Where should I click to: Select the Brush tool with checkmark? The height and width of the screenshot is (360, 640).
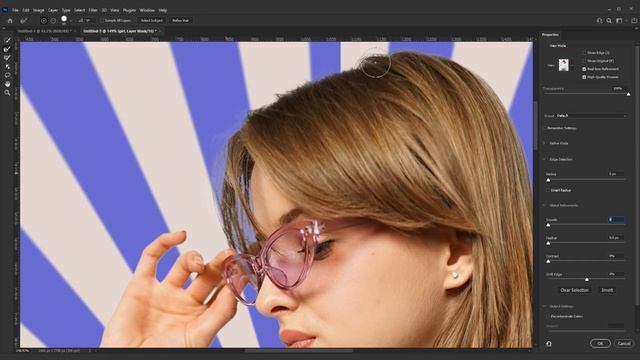click(x=7, y=58)
